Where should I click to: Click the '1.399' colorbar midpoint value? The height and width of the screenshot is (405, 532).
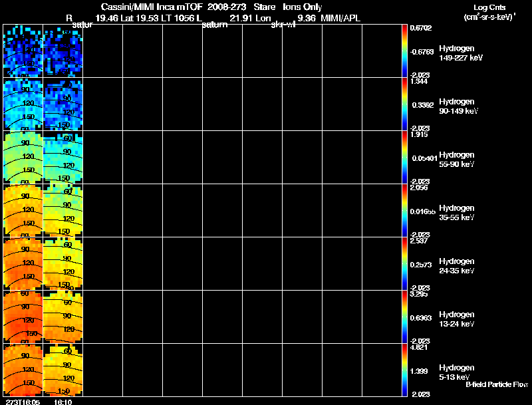click(419, 372)
